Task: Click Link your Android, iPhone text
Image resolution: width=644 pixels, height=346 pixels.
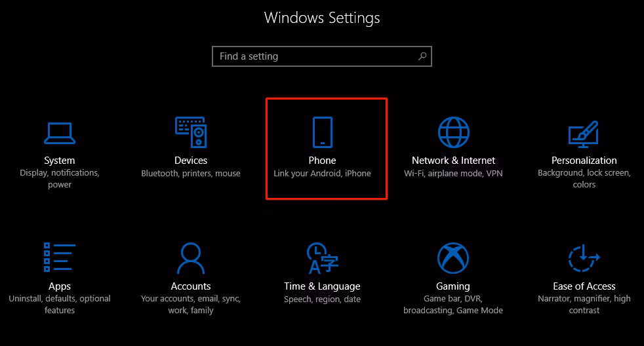Action: click(x=323, y=173)
